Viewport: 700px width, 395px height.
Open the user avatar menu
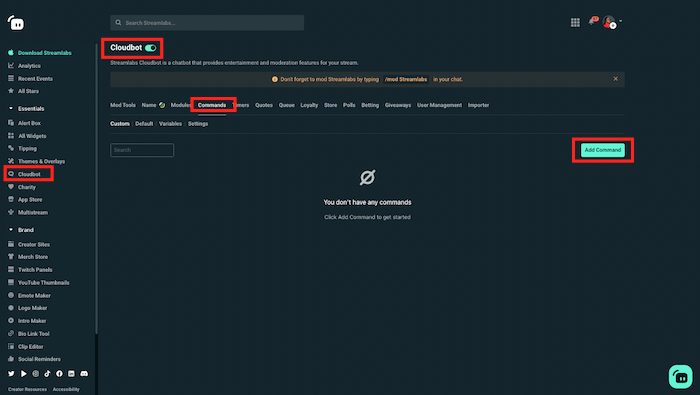609,22
